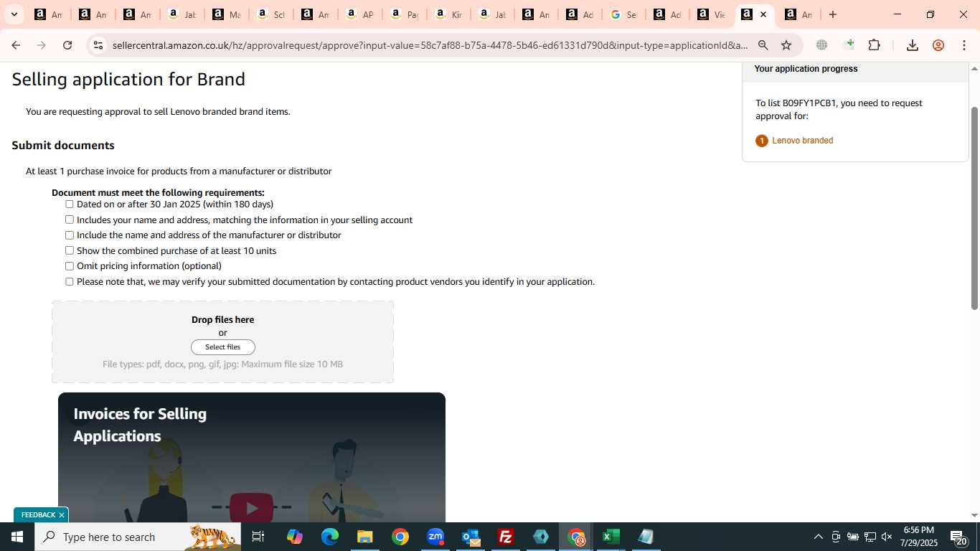Expand the tab search dropdown
This screenshot has height=551, width=980.
click(x=14, y=14)
